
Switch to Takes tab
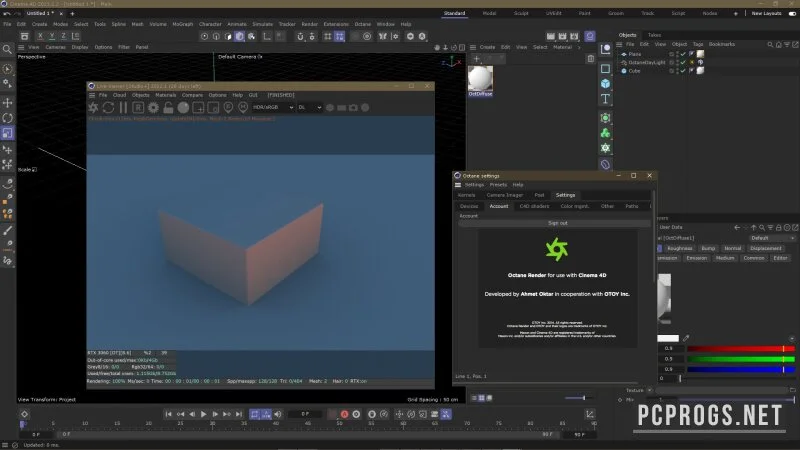coord(654,35)
